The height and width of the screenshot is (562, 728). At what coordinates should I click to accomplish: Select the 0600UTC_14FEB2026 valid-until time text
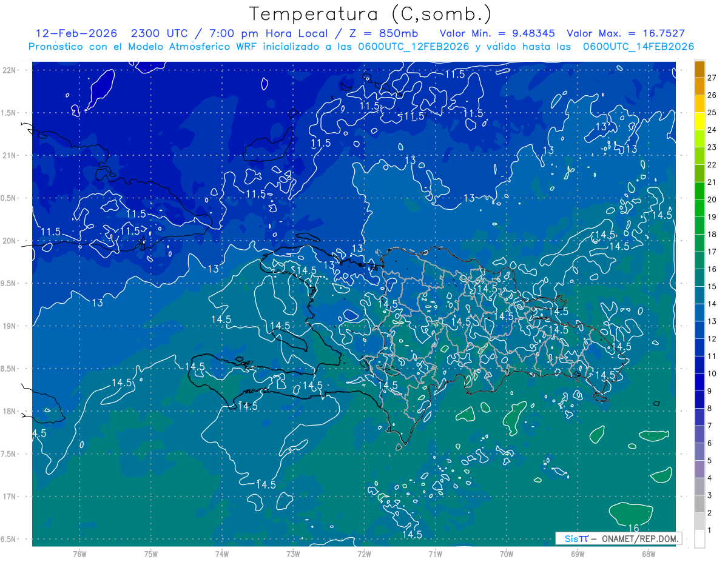tap(638, 47)
